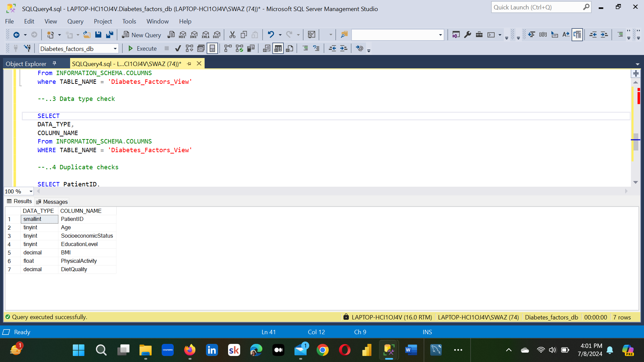
Task: Click the Navigate Backward arrow icon
Action: point(16,35)
